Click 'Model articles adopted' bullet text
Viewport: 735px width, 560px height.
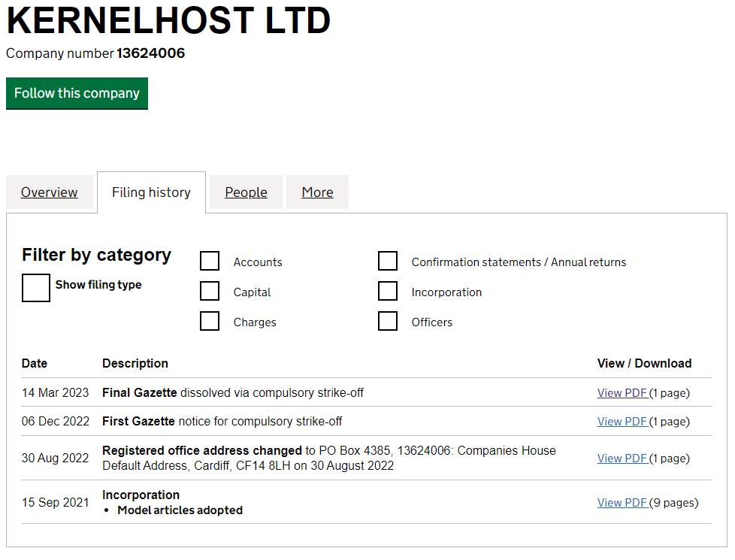(180, 510)
